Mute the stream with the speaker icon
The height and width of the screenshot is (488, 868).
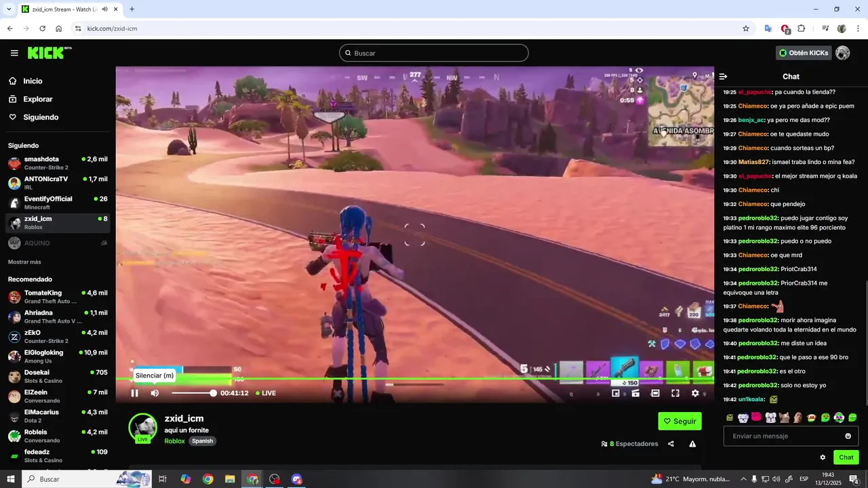tap(155, 393)
